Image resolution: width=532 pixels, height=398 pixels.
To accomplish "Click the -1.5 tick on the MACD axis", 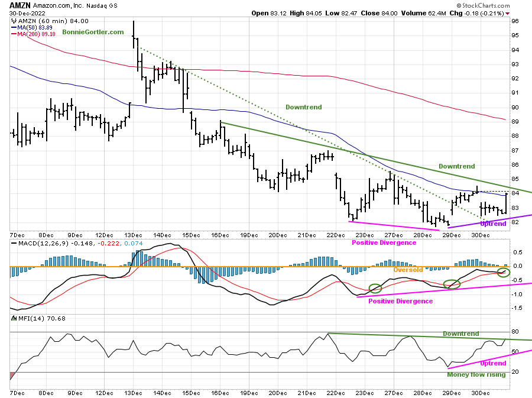I will click(x=517, y=308).
